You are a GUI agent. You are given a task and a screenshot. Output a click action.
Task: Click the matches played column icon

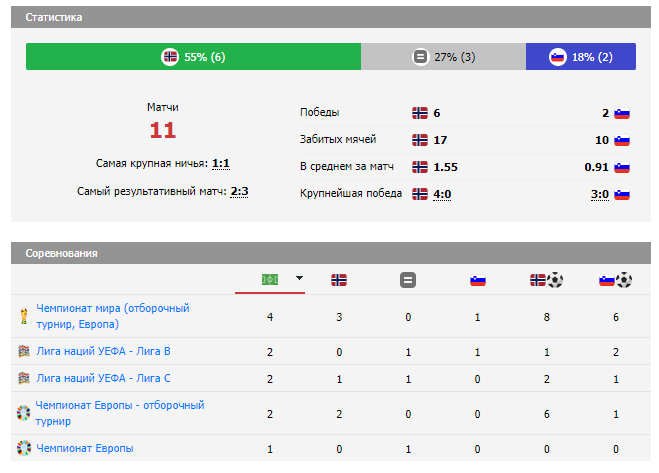pos(270,279)
